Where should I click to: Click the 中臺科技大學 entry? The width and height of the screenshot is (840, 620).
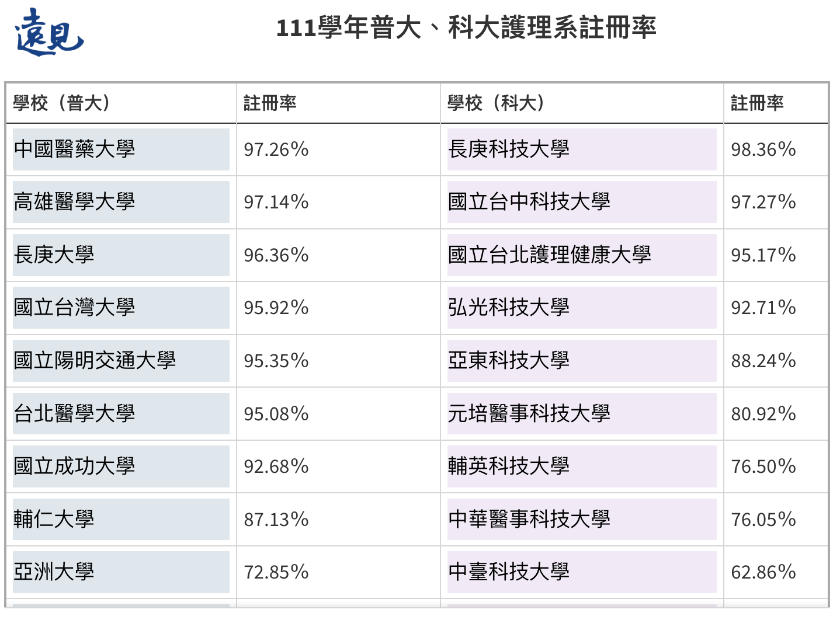click(582, 572)
